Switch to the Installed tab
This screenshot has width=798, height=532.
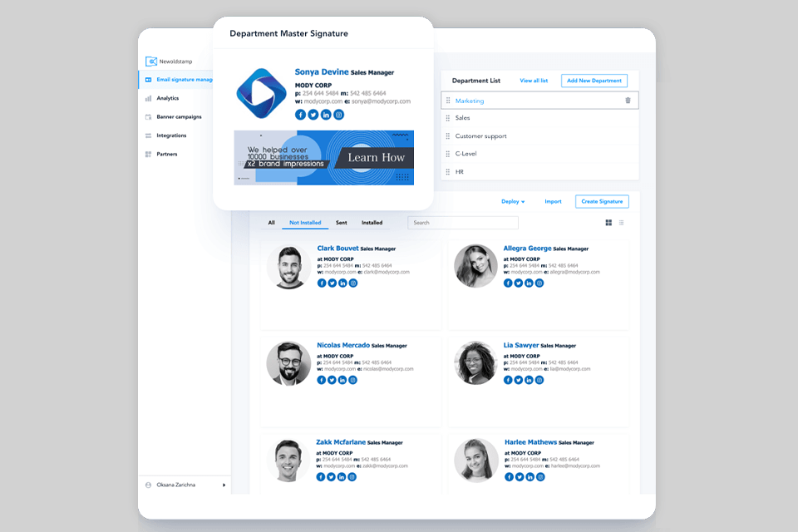372,223
